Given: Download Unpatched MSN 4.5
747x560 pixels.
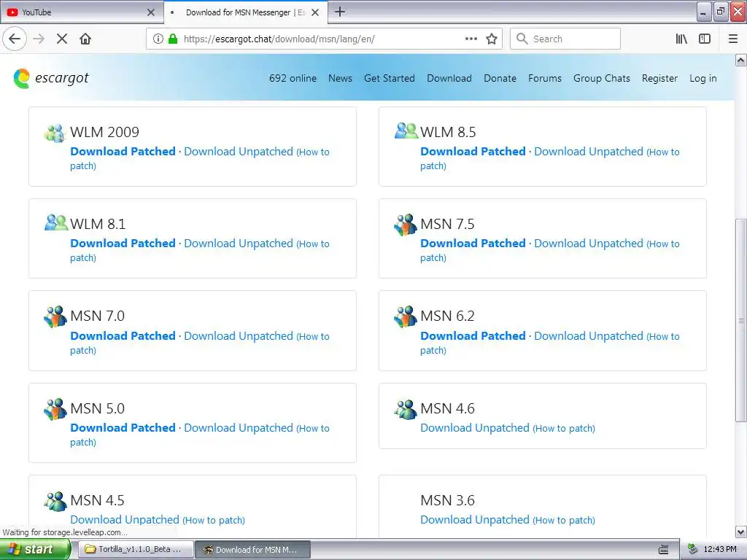Looking at the screenshot, I should click(124, 519).
